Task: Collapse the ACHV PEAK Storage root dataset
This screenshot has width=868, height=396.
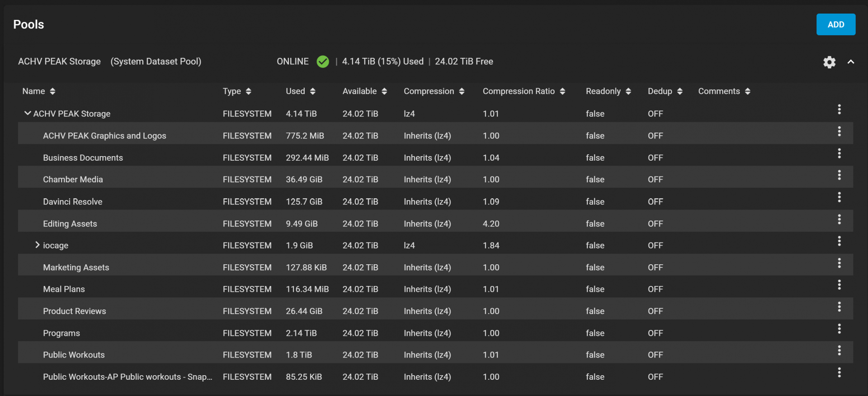Action: click(x=28, y=113)
